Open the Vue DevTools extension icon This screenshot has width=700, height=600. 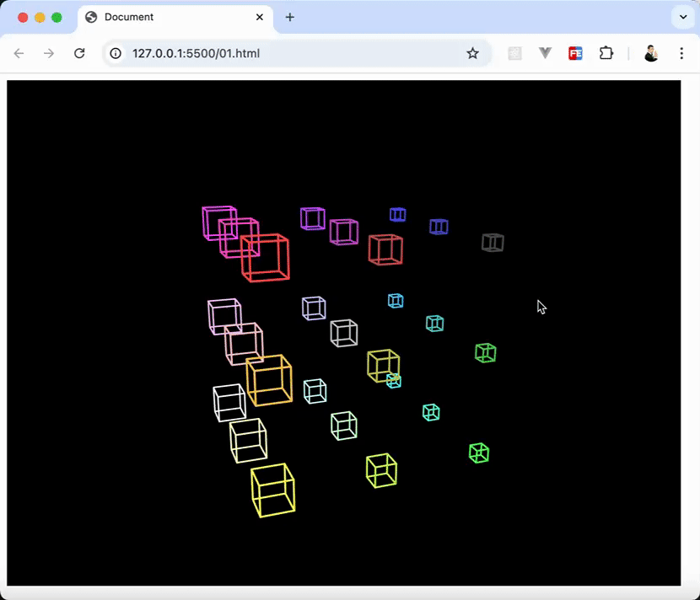pyautogui.click(x=545, y=52)
